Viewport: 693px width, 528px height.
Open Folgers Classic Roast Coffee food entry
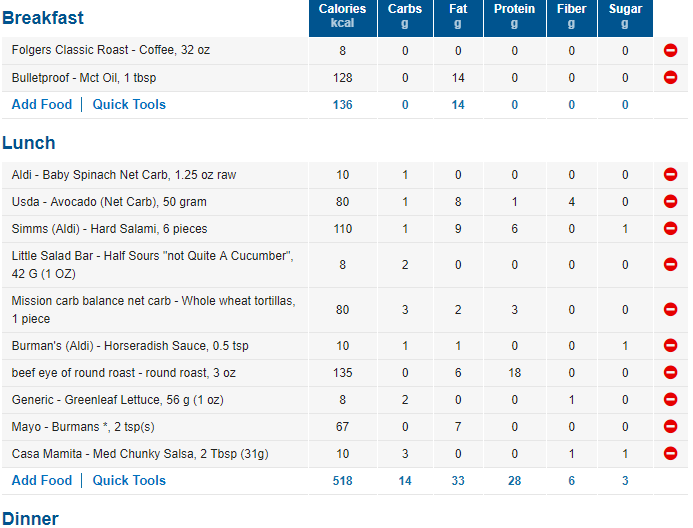coord(110,50)
